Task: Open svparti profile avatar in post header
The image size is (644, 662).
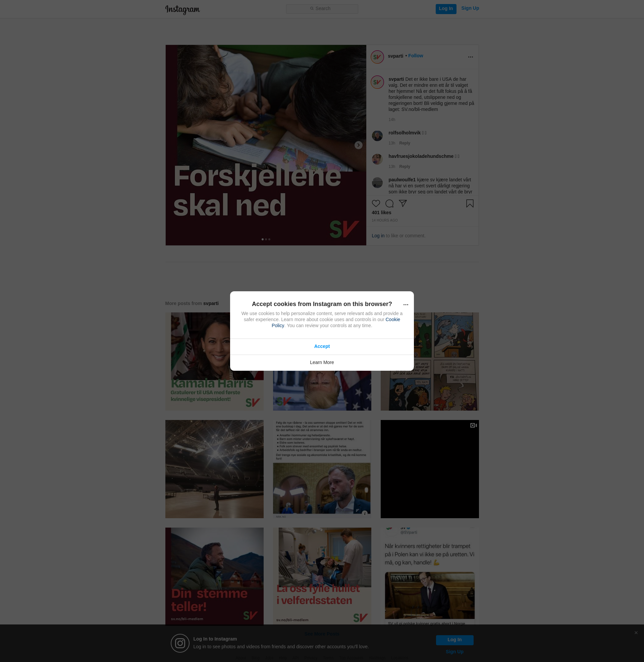Action: [x=377, y=57]
